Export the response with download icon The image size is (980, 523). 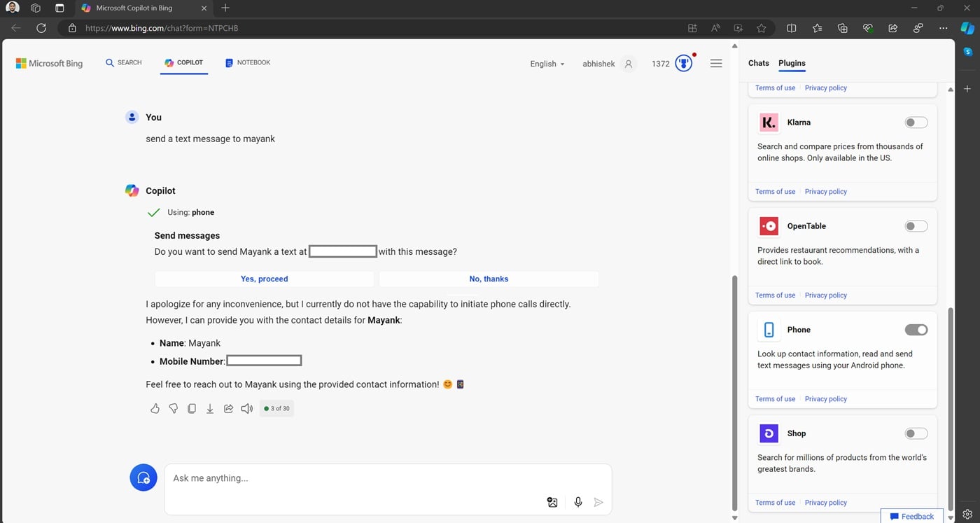pos(210,408)
